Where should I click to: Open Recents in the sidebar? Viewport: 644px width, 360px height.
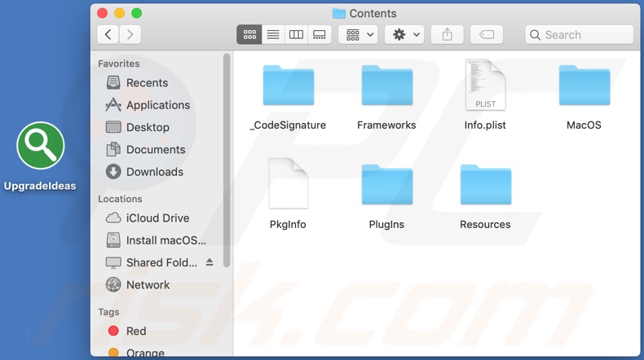(x=137, y=82)
